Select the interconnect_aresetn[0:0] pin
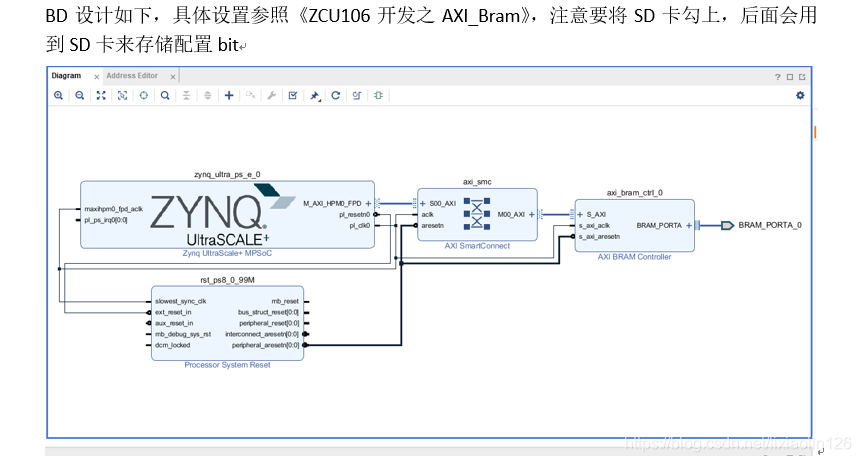 (262, 334)
